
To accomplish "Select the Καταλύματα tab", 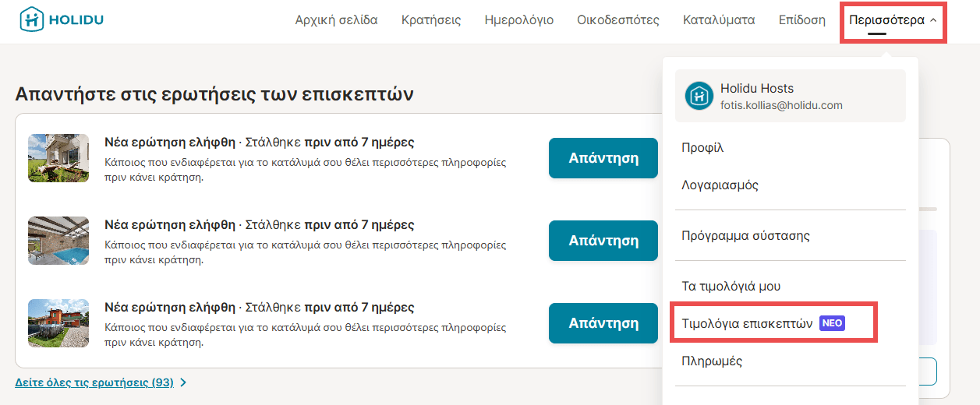I will coord(718,20).
